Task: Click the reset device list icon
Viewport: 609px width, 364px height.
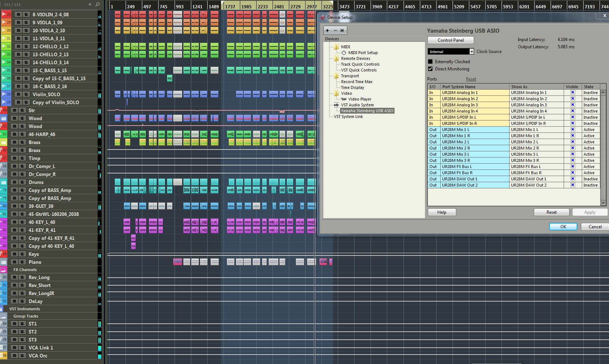Action: click(x=342, y=30)
